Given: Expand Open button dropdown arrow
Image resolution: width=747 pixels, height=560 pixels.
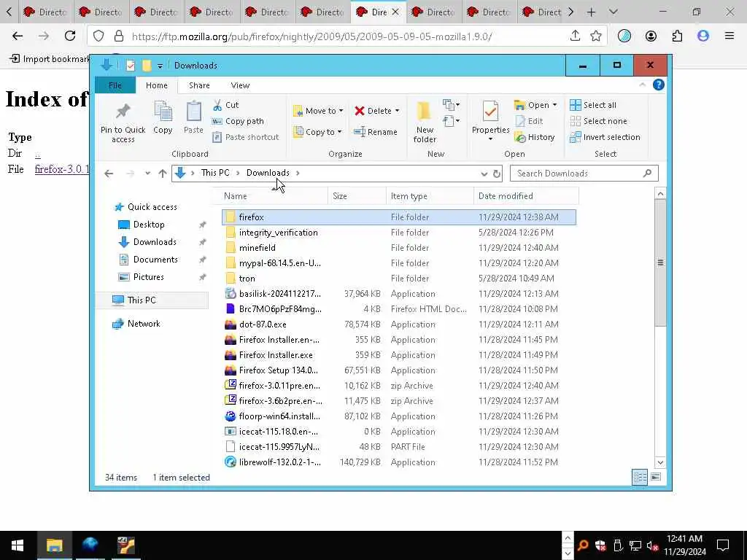Looking at the screenshot, I should pyautogui.click(x=554, y=105).
